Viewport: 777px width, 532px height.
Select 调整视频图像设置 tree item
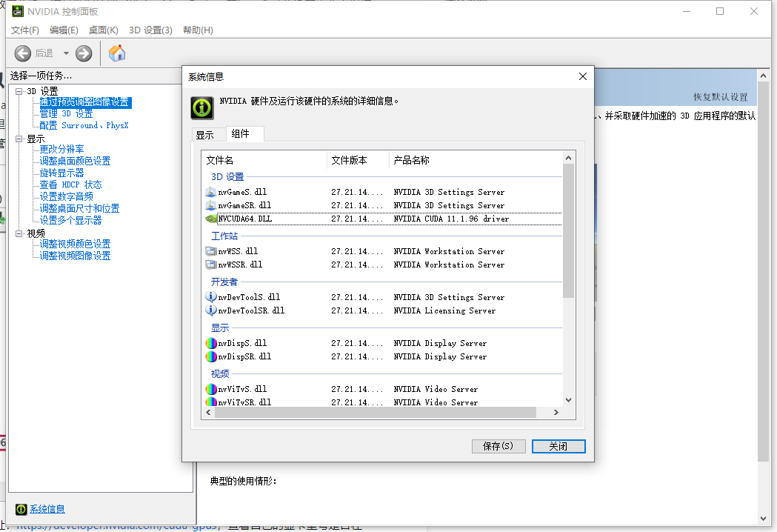[x=75, y=256]
